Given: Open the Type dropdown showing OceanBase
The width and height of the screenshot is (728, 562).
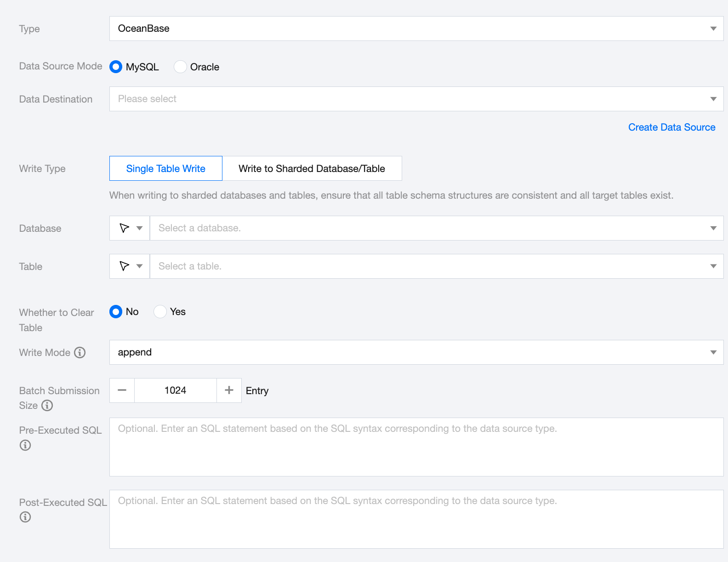Looking at the screenshot, I should tap(416, 29).
